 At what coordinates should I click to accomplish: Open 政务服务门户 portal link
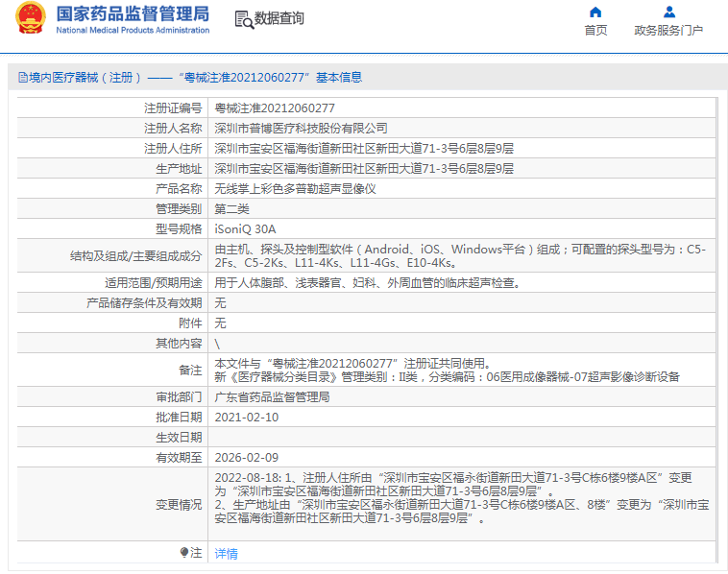pyautogui.click(x=668, y=30)
